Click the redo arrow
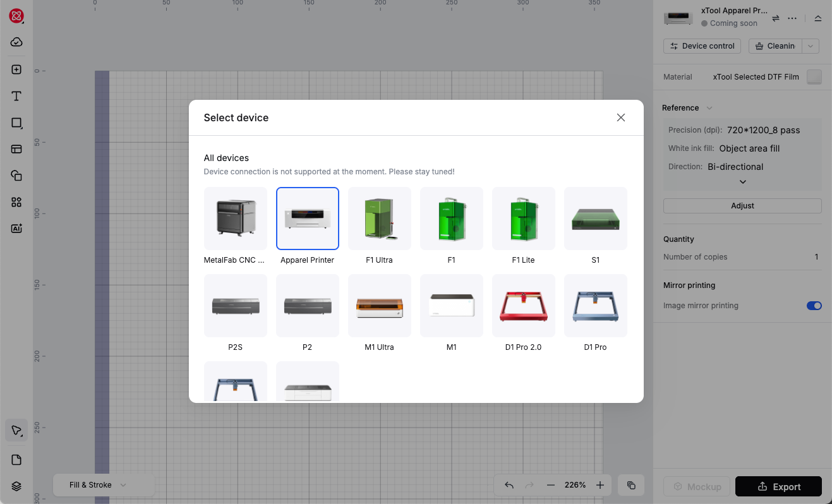832x504 pixels. (x=529, y=485)
